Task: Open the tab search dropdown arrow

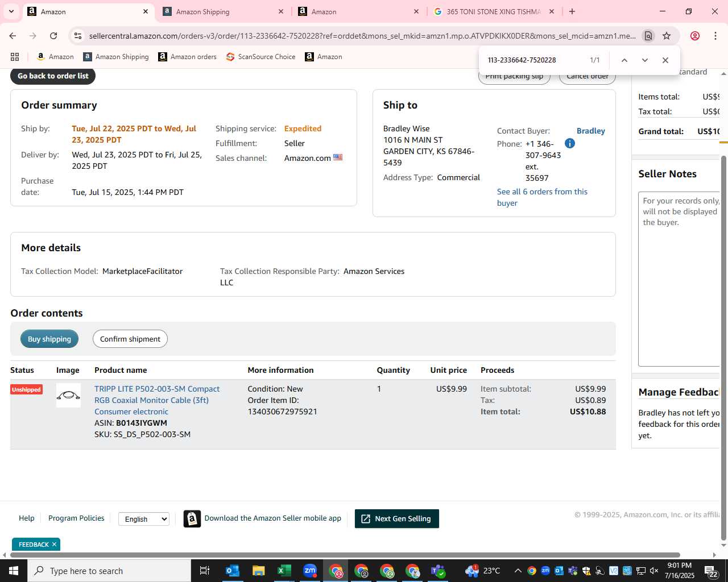Action: pos(11,11)
